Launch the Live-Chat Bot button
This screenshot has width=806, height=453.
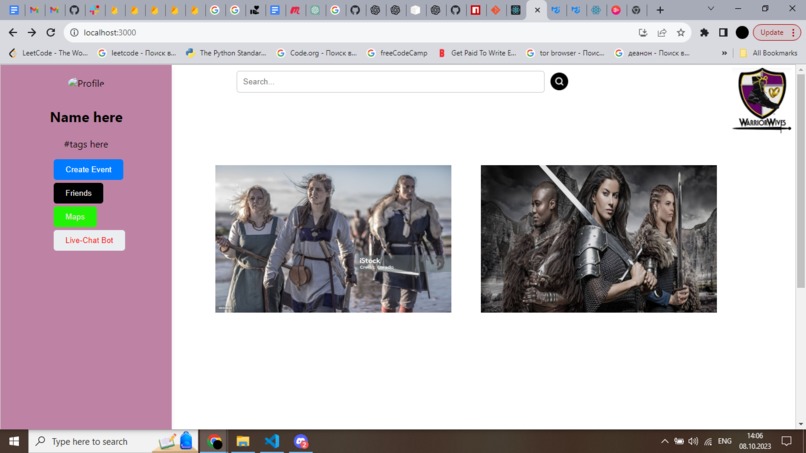pos(89,240)
